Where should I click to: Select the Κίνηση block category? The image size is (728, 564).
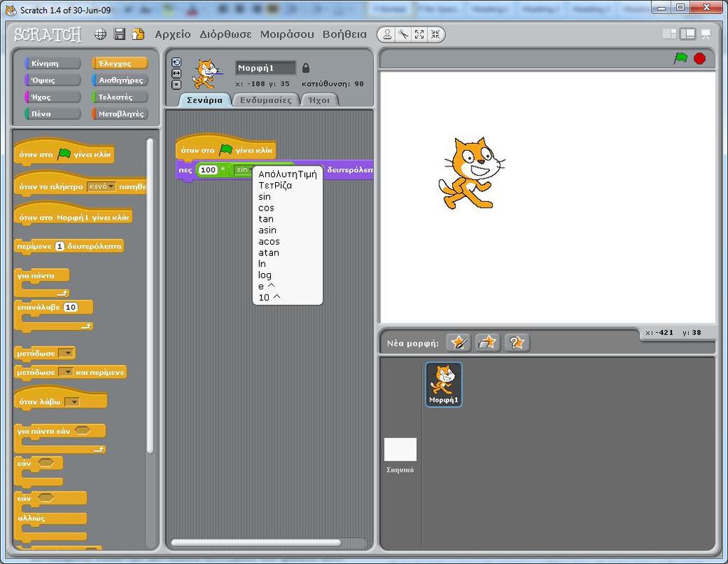click(x=53, y=63)
